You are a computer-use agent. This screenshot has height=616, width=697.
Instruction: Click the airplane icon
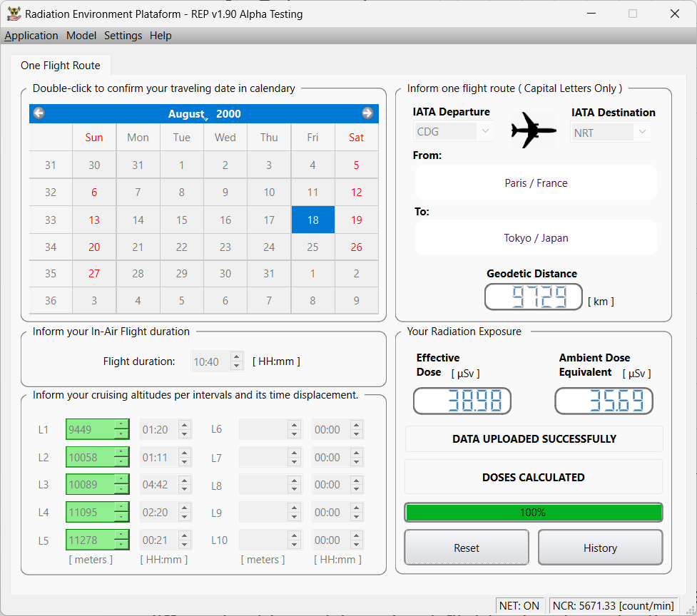click(x=534, y=130)
